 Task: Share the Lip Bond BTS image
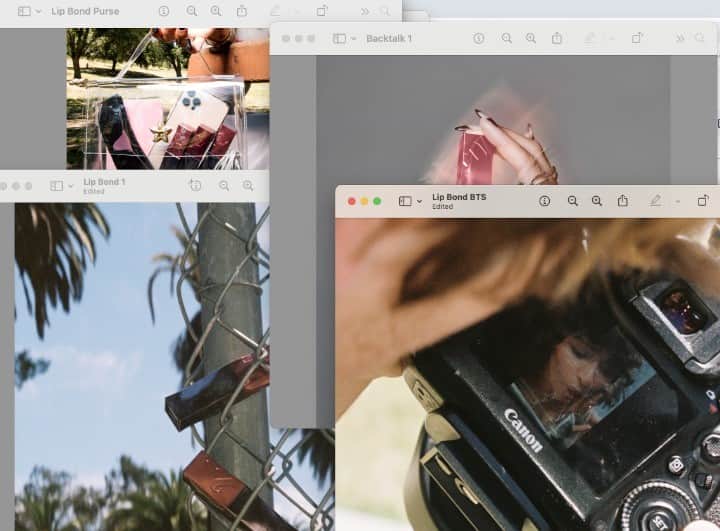point(623,201)
